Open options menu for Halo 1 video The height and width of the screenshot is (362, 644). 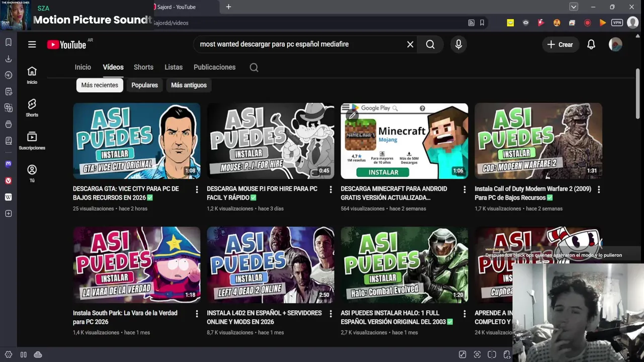pos(464,314)
